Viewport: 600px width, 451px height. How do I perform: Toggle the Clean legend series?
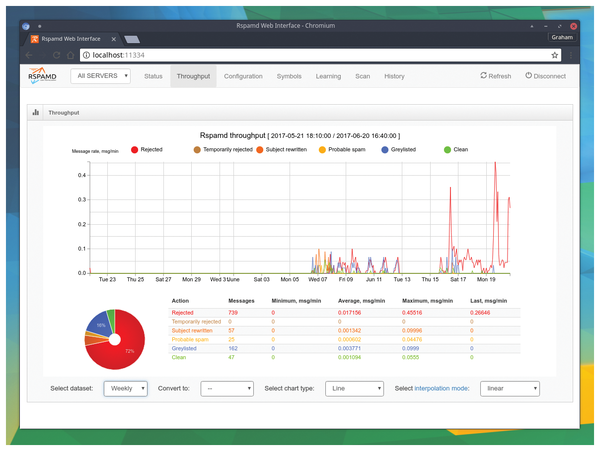456,150
